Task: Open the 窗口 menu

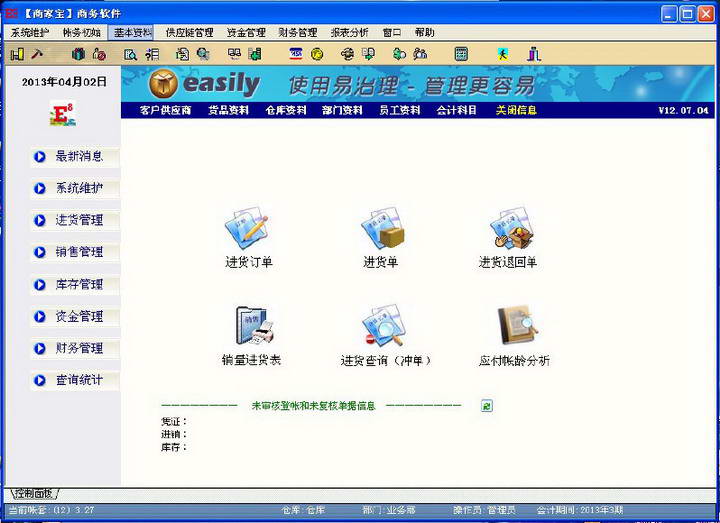Action: 392,33
